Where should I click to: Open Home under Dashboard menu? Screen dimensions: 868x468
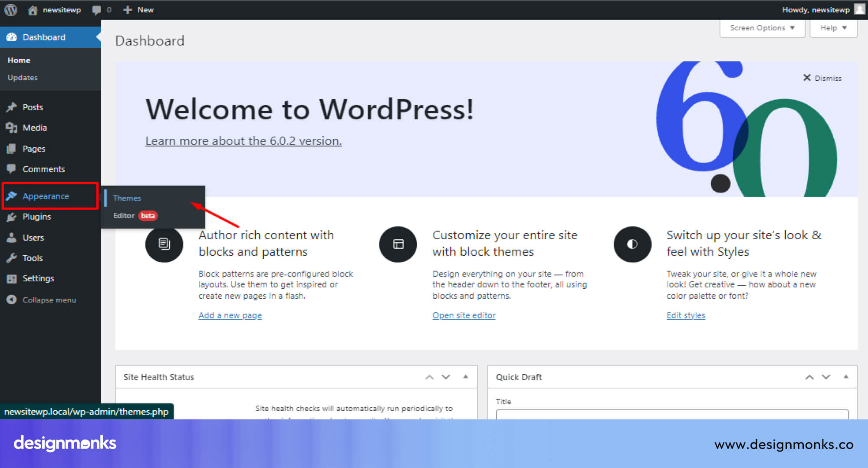[19, 60]
